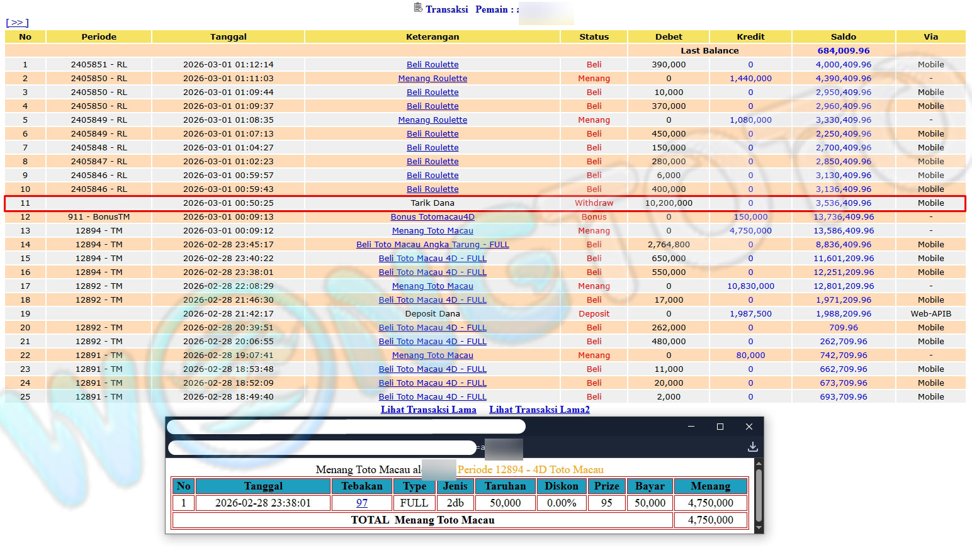
Task: Click the highlighted Tarik Dana withdraw row
Action: (432, 203)
